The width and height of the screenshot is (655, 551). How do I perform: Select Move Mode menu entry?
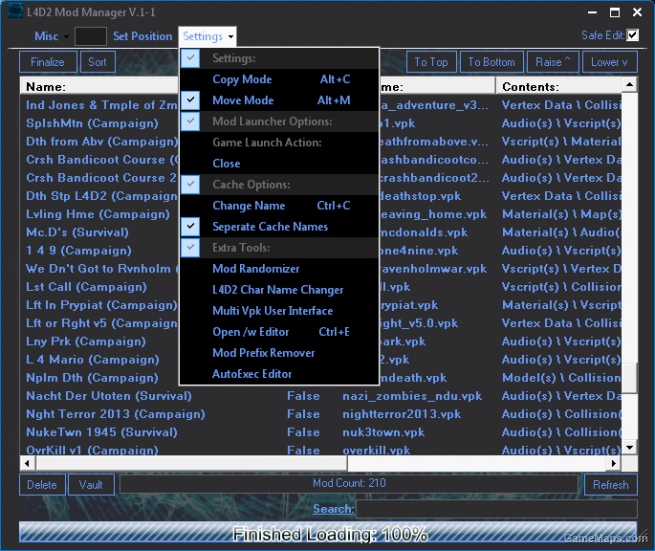pos(279,100)
